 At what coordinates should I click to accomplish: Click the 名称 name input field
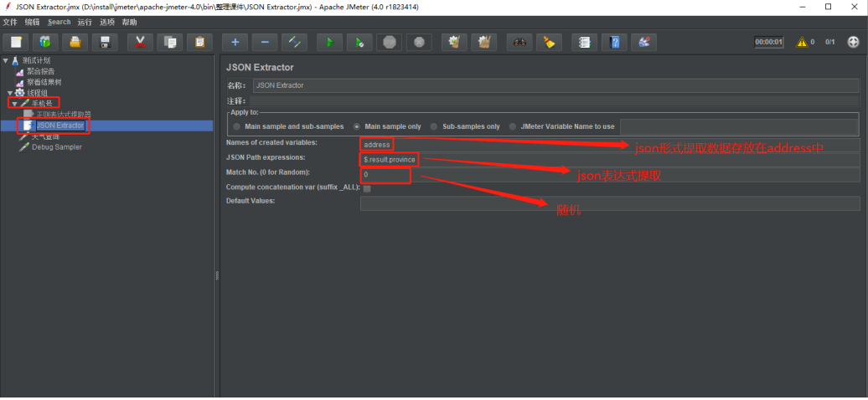click(x=556, y=85)
